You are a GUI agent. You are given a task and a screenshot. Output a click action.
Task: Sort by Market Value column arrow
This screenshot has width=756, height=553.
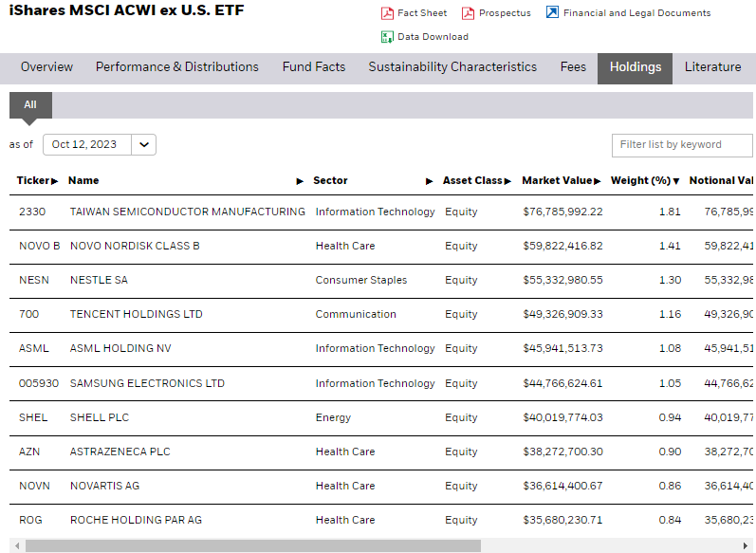pyautogui.click(x=597, y=181)
